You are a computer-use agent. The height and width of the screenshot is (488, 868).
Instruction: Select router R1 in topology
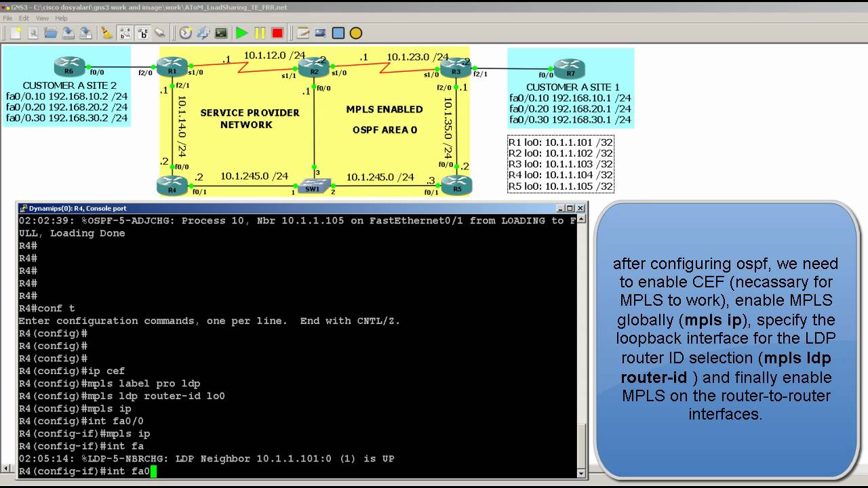click(x=172, y=66)
